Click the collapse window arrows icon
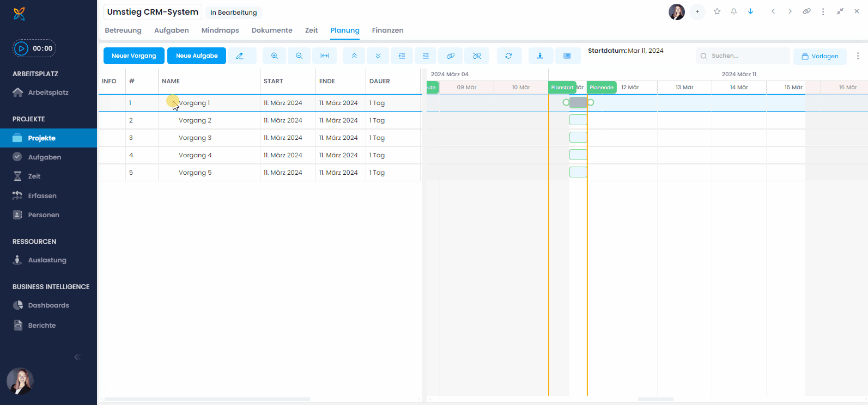Screen dimensions: 868x405 [x=840, y=11]
